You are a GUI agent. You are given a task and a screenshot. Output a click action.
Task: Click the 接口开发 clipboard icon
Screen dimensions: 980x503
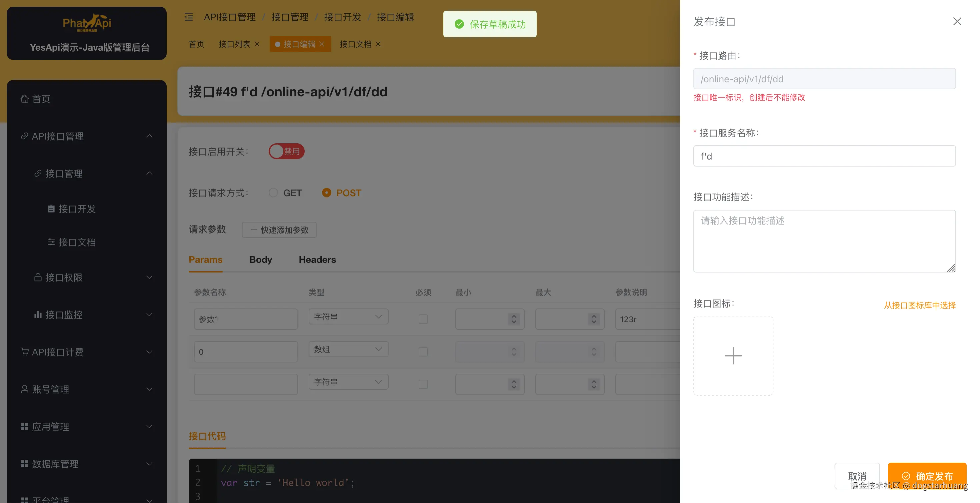coord(51,209)
